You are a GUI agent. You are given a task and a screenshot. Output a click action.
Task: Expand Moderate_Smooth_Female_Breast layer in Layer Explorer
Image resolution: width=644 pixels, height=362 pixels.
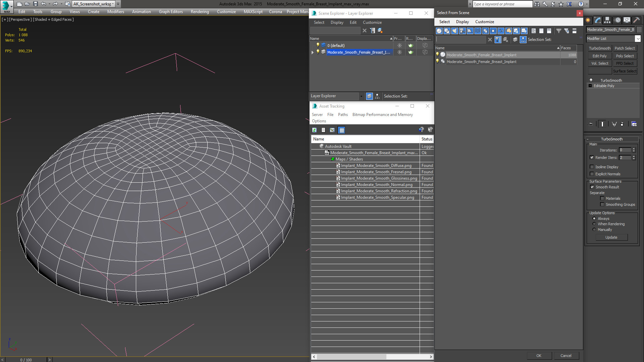click(x=313, y=52)
